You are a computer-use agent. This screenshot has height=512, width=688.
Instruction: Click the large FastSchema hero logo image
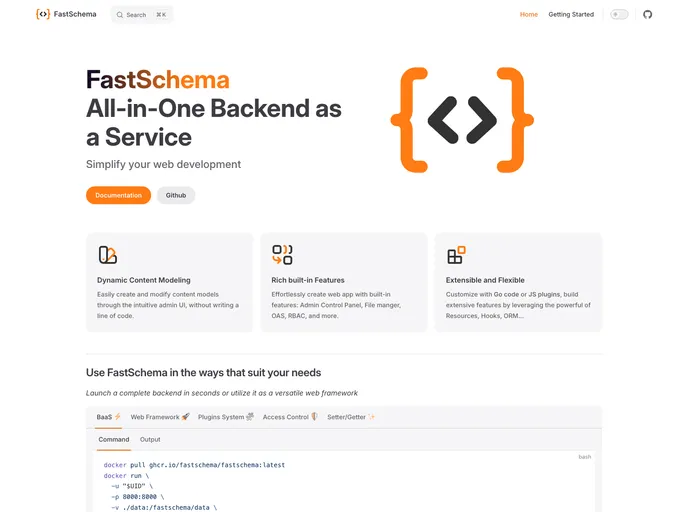462,120
